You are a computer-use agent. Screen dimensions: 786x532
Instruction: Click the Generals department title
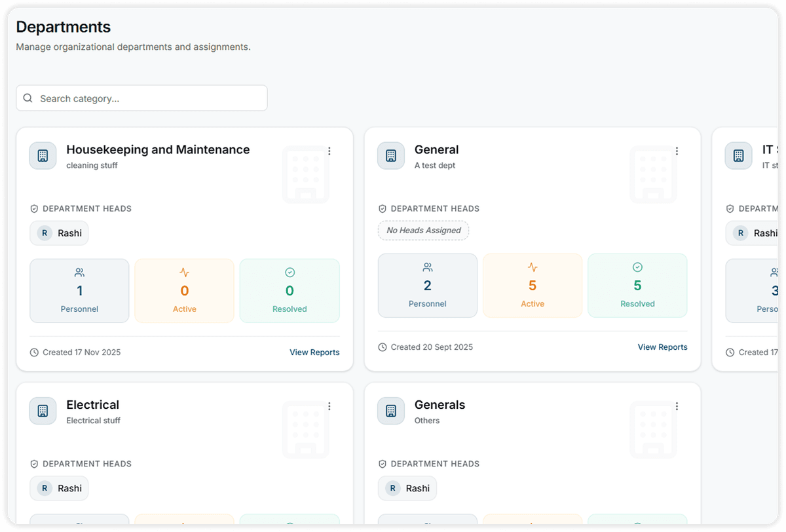[440, 405]
